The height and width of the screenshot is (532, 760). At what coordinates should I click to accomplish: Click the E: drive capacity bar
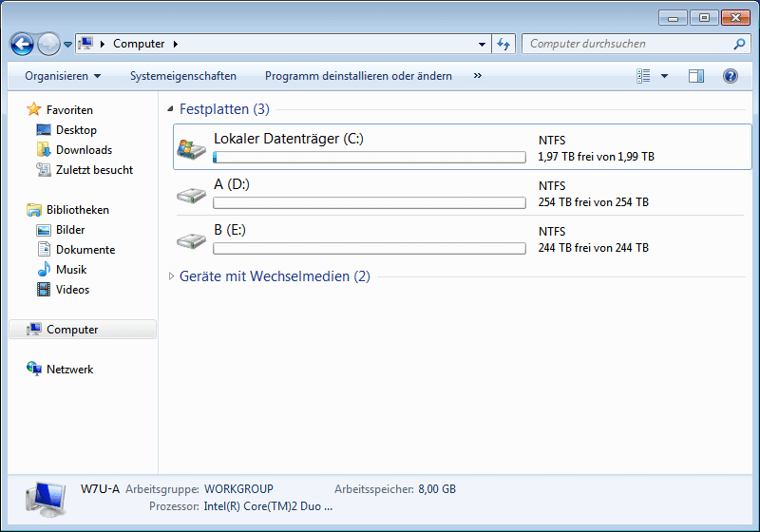pyautogui.click(x=370, y=248)
